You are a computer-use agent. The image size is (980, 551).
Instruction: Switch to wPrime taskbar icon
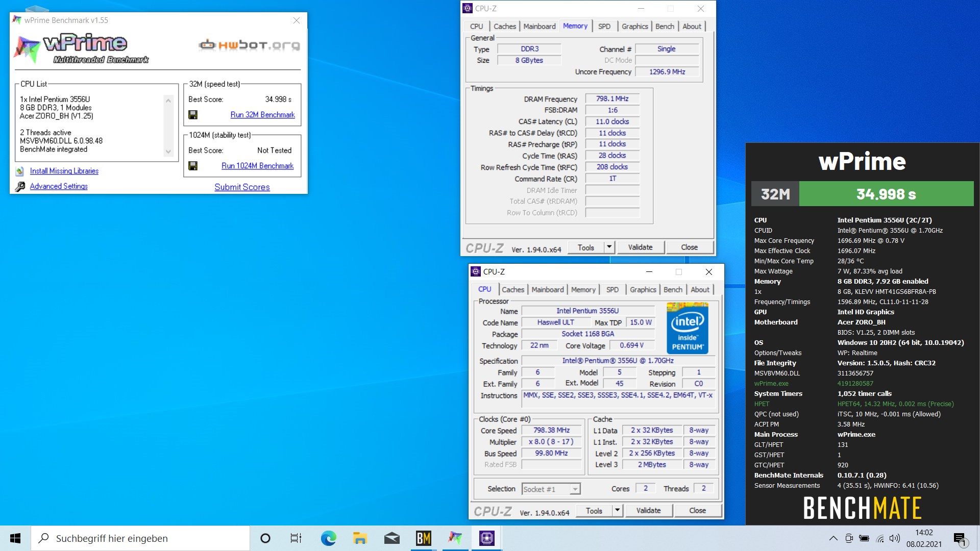455,538
